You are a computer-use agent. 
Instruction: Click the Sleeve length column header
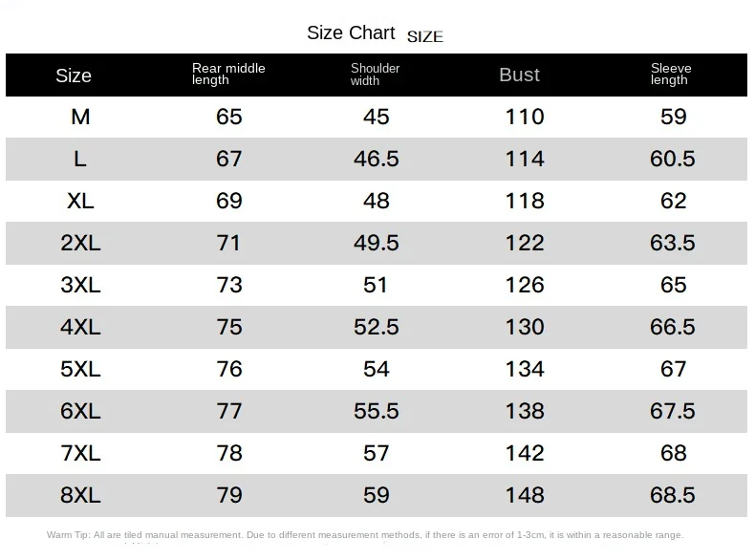(671, 75)
